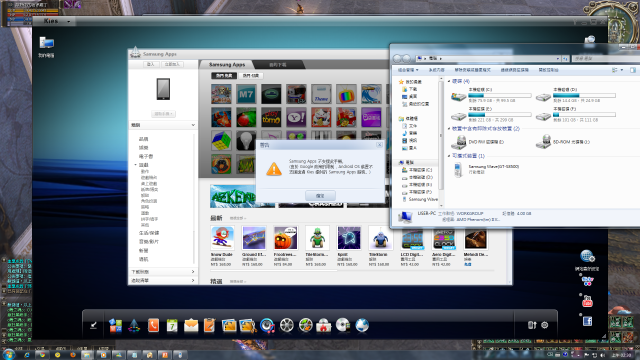Click the login button in Samsung Apps
The image size is (640, 360).
click(x=151, y=64)
